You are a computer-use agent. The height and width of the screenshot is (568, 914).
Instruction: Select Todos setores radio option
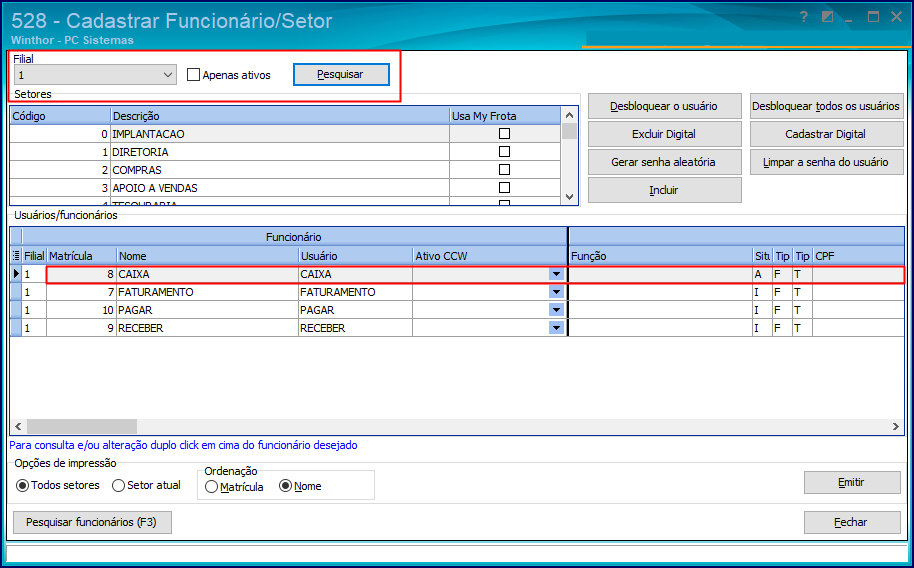point(22,485)
